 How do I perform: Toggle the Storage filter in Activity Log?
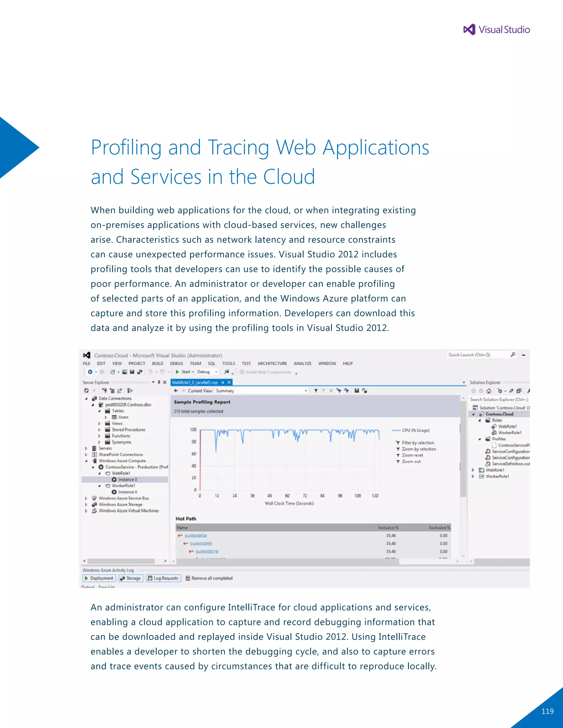(x=131, y=578)
